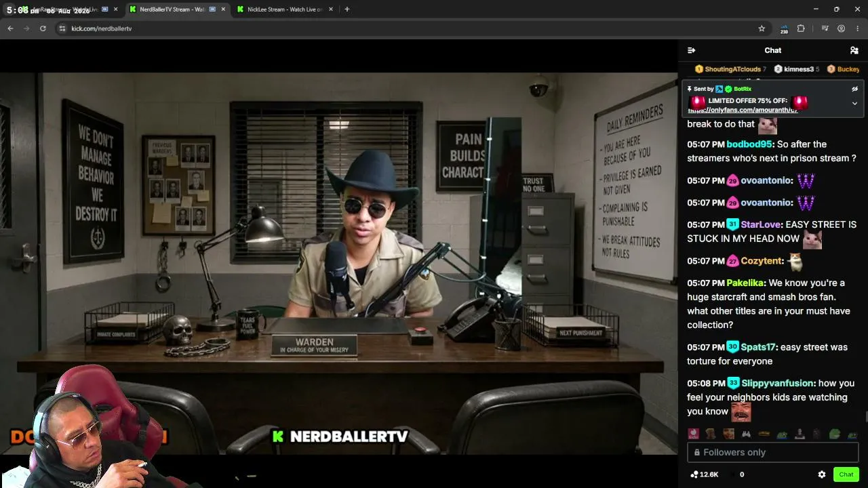The height and width of the screenshot is (488, 868).
Task: Open Cozytent's chat profile
Action: pyautogui.click(x=762, y=261)
